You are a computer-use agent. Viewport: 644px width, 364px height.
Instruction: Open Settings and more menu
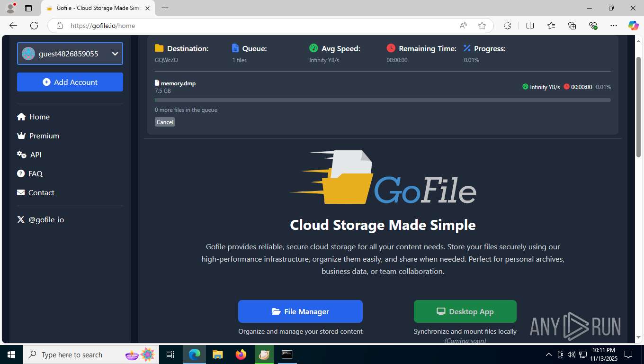[614, 26]
